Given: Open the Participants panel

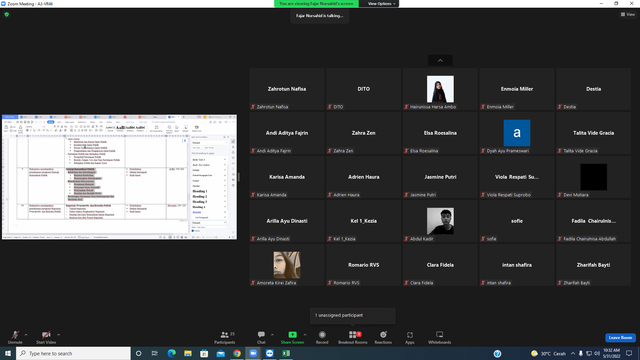Looking at the screenshot, I should 224,337.
